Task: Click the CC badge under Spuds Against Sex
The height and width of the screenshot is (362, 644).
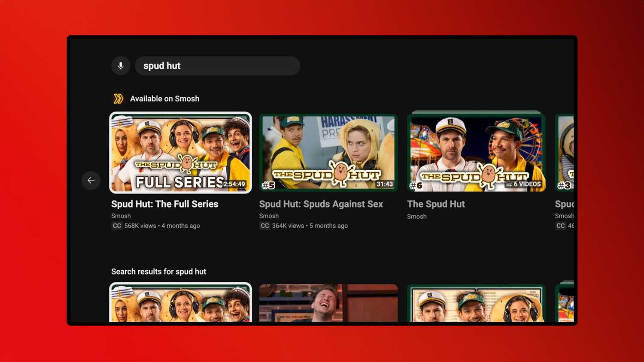Action: (264, 226)
